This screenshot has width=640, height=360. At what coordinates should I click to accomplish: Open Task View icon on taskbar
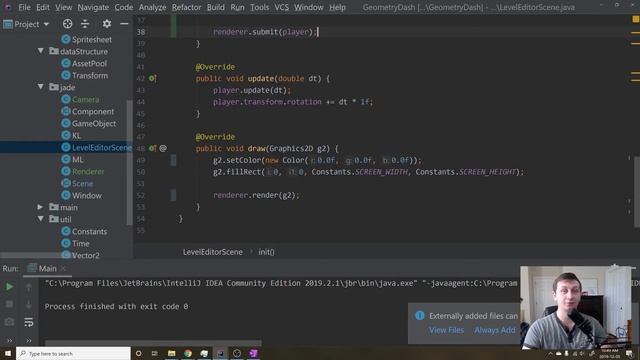click(x=154, y=353)
